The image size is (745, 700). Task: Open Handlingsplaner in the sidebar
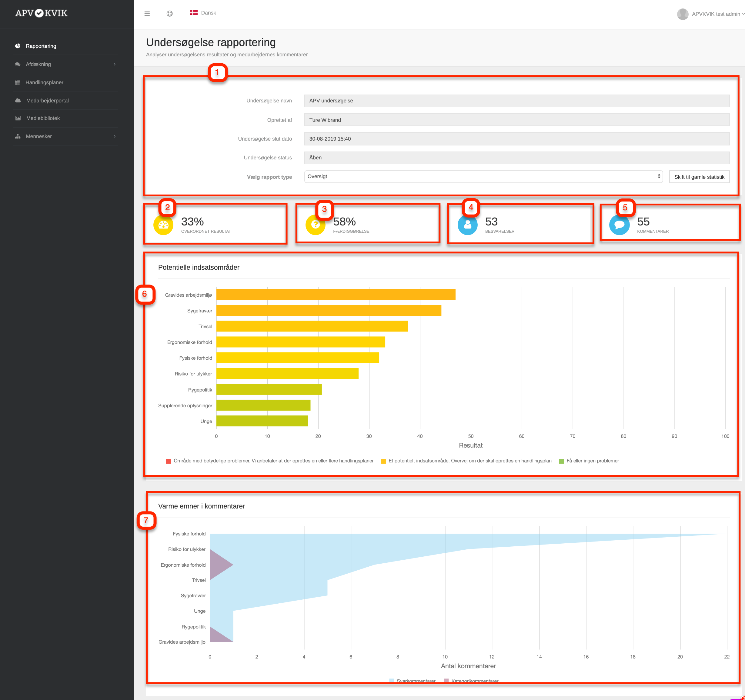[44, 82]
